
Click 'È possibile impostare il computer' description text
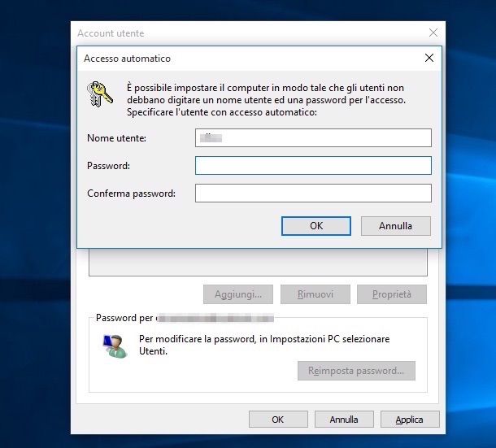tap(266, 100)
